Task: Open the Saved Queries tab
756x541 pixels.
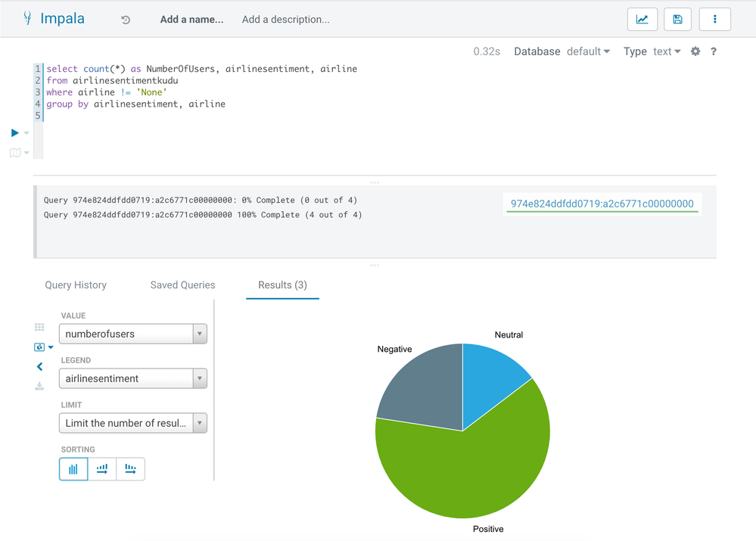Action: click(x=182, y=285)
